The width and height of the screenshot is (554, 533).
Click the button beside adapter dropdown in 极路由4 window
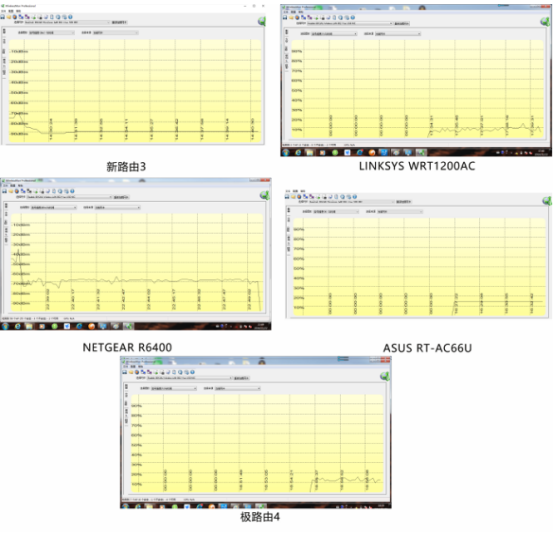coord(241,378)
